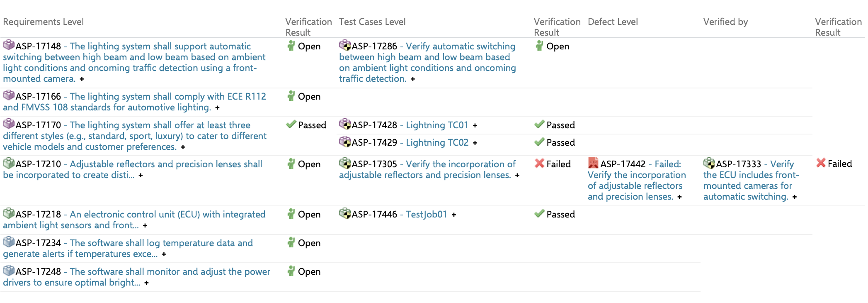Click the ASP-17429 test case icon
This screenshot has height=303, width=868.
click(x=345, y=142)
